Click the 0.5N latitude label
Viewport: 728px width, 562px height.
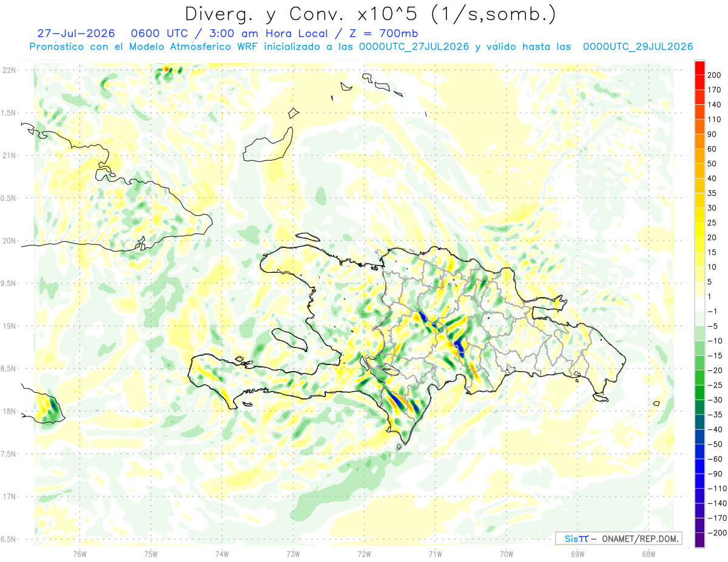[x=8, y=198]
